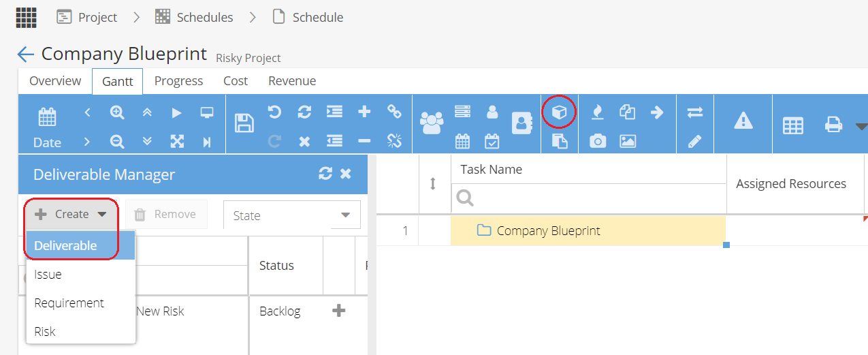Open the State dropdown

292,215
